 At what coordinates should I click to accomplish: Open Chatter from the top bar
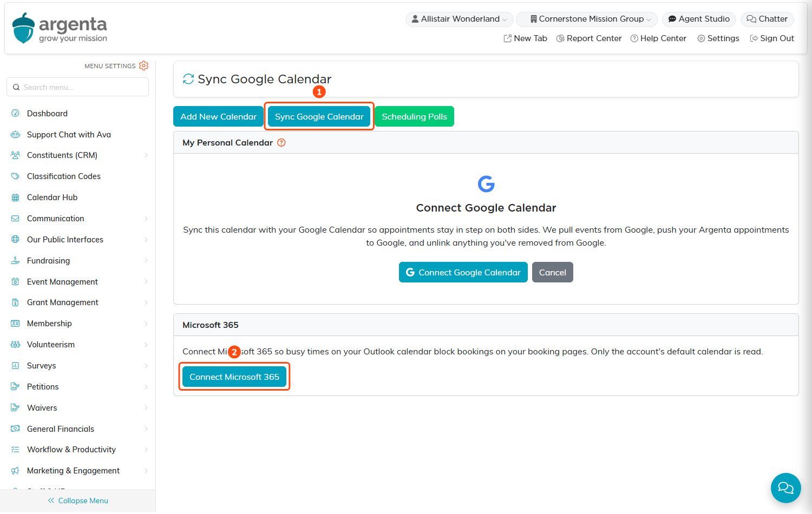[767, 19]
